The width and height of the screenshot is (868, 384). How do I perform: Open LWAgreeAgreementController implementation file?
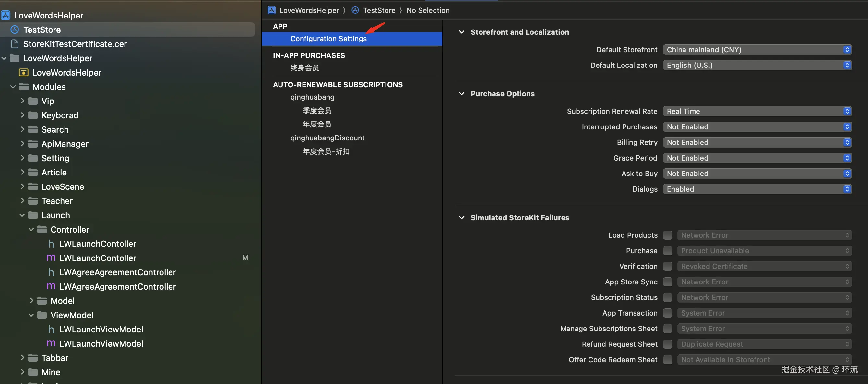pyautogui.click(x=117, y=287)
